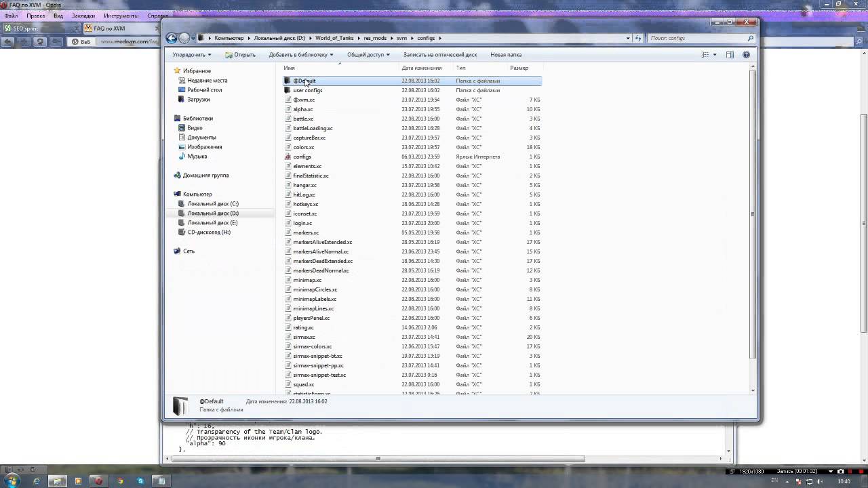Open the Изображения library
This screenshot has height=488, width=868.
[x=205, y=146]
